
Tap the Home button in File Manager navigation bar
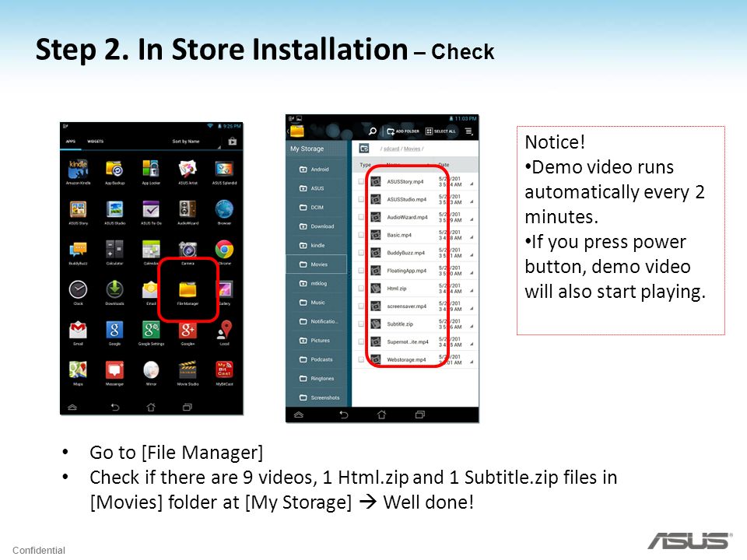381,415
